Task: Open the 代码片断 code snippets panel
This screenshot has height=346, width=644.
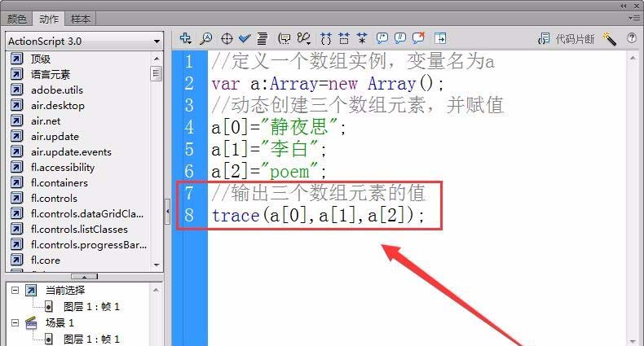Action: 567,39
